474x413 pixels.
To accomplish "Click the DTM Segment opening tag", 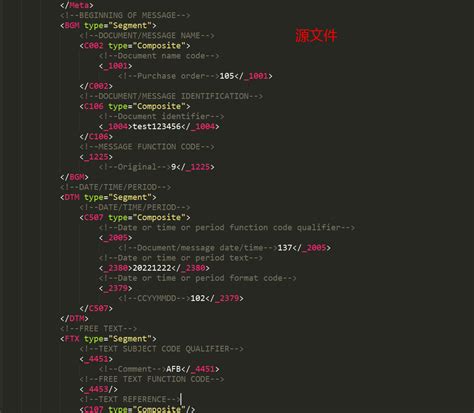I will tap(108, 197).
